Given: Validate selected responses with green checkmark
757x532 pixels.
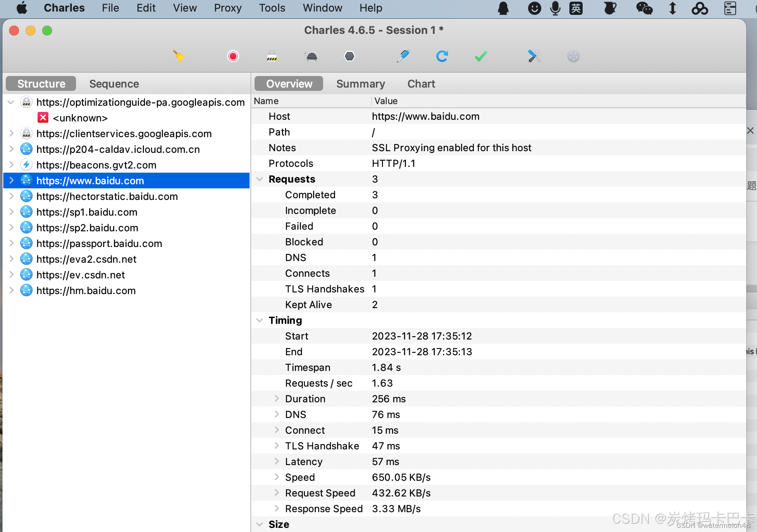Looking at the screenshot, I should pos(481,56).
